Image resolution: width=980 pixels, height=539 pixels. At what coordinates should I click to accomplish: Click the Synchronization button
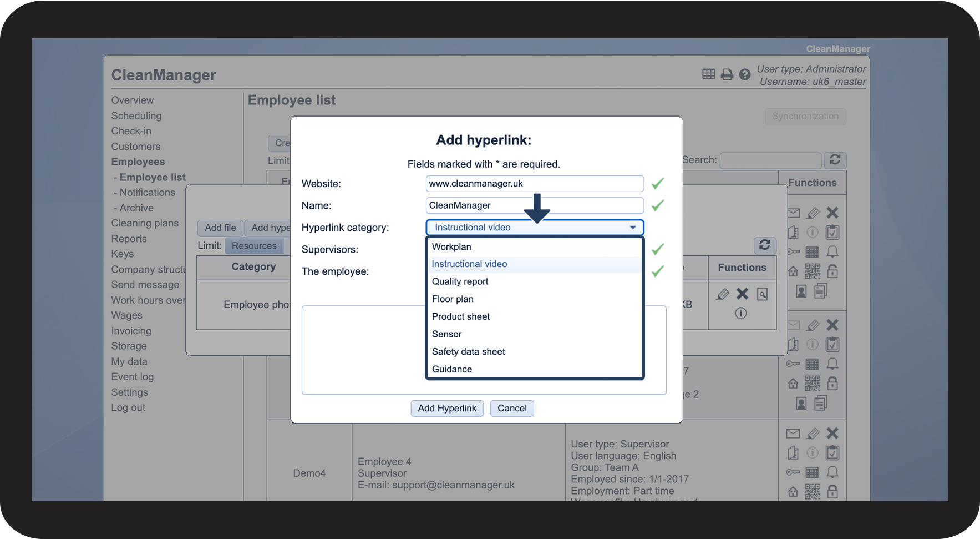tap(805, 116)
